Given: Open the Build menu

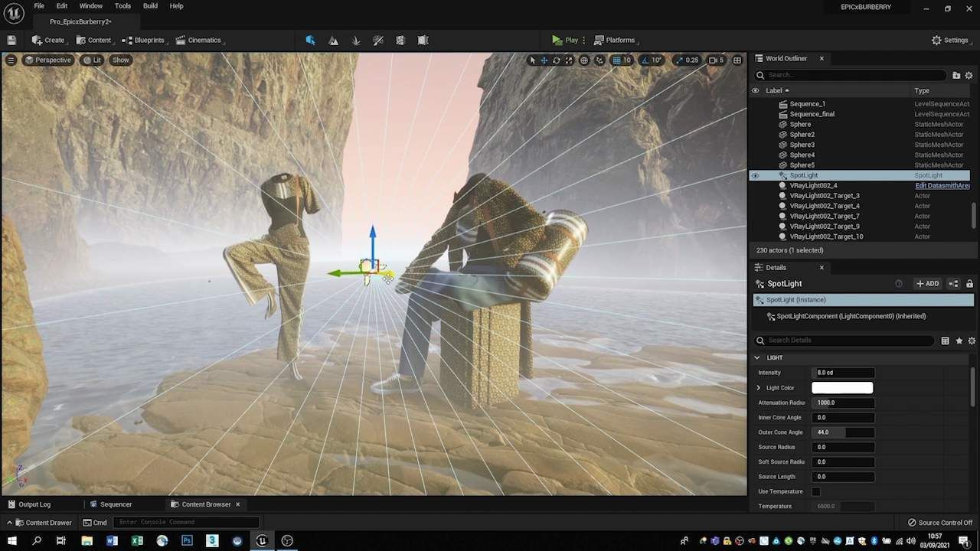Looking at the screenshot, I should click(150, 6).
